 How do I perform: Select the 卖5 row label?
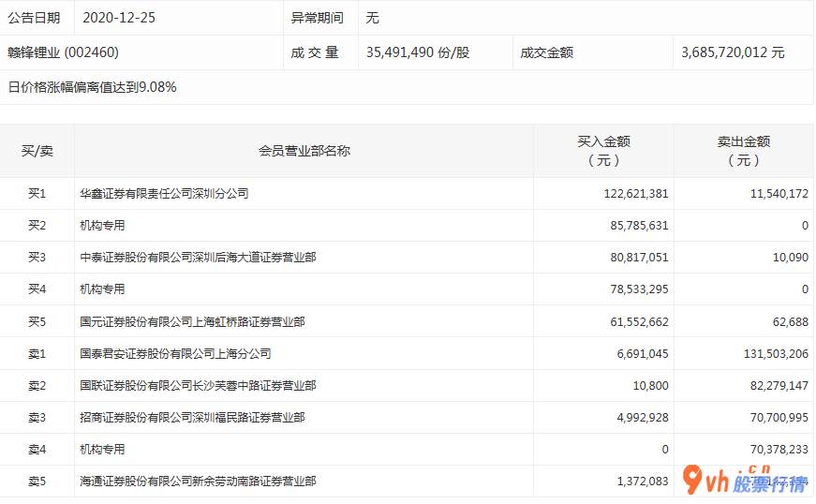pyautogui.click(x=37, y=482)
